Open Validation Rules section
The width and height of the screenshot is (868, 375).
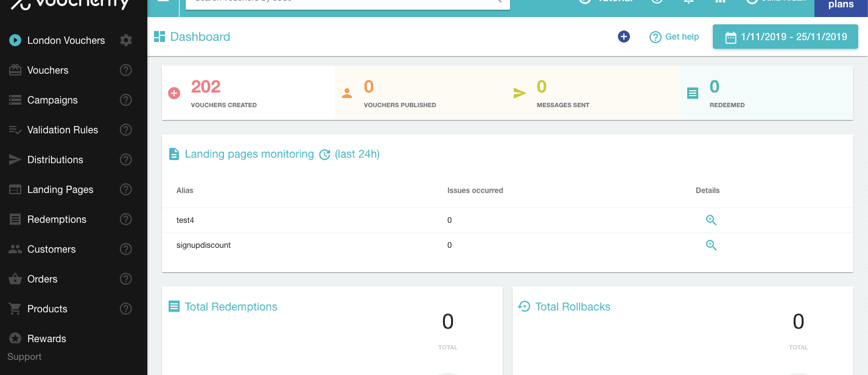tap(63, 130)
